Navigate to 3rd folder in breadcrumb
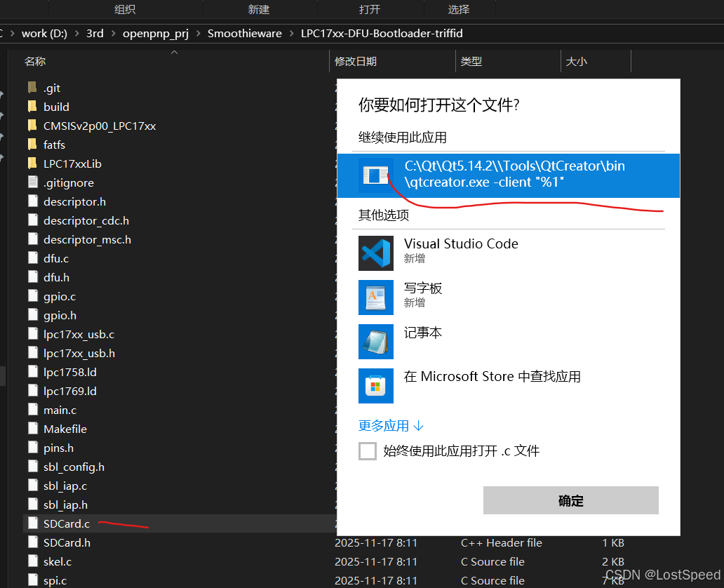Viewport: 724px width, 588px height. [95, 34]
